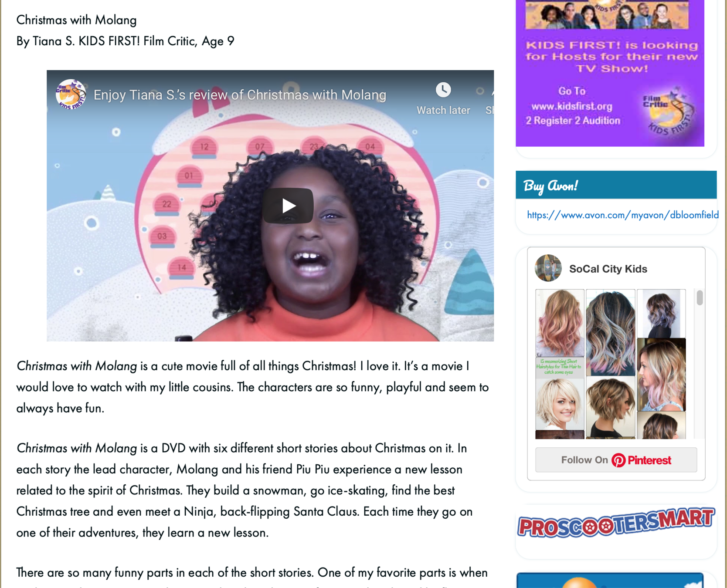Open the pastel pink ombre hair pin
This screenshot has width=727, height=588.
tap(661, 375)
